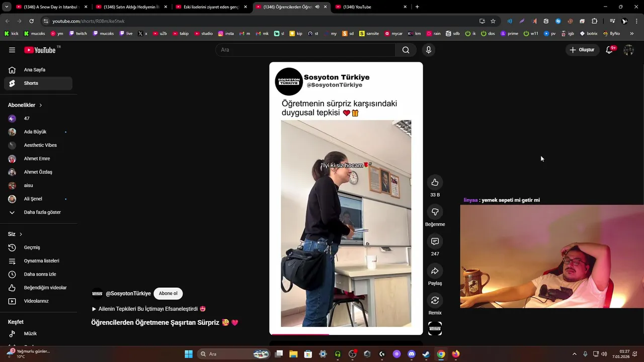Click the Windows taskbar search box

click(x=234, y=354)
